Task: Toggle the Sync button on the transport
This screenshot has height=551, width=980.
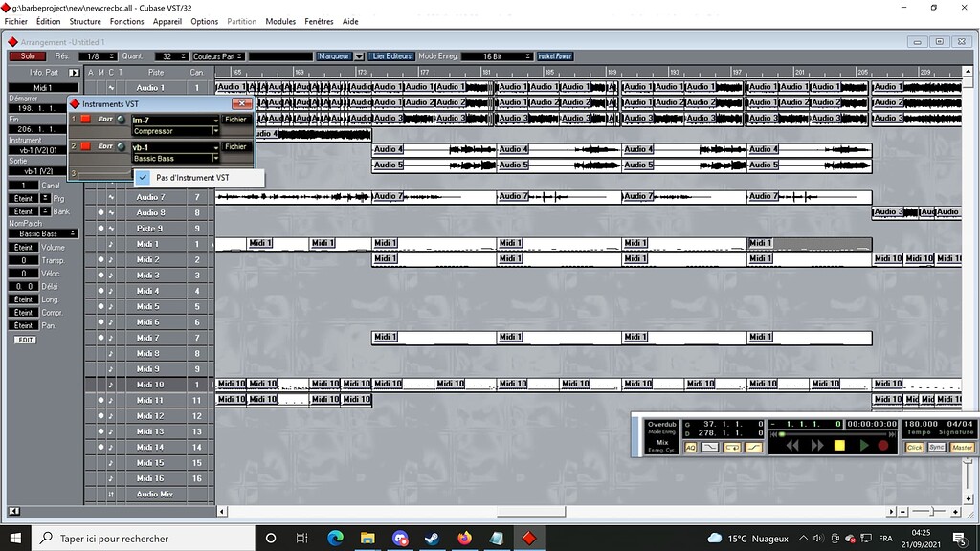Action: pyautogui.click(x=935, y=447)
